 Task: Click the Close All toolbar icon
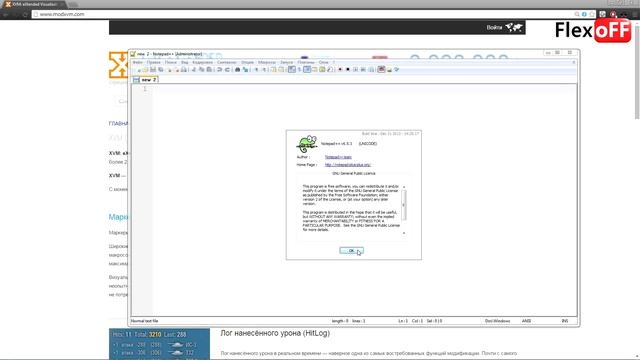177,70
